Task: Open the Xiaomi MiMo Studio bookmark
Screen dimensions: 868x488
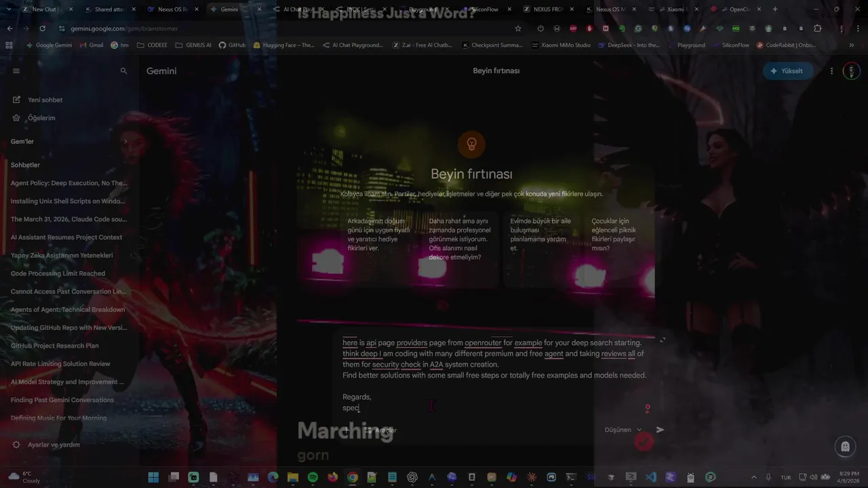Action: 561,45
